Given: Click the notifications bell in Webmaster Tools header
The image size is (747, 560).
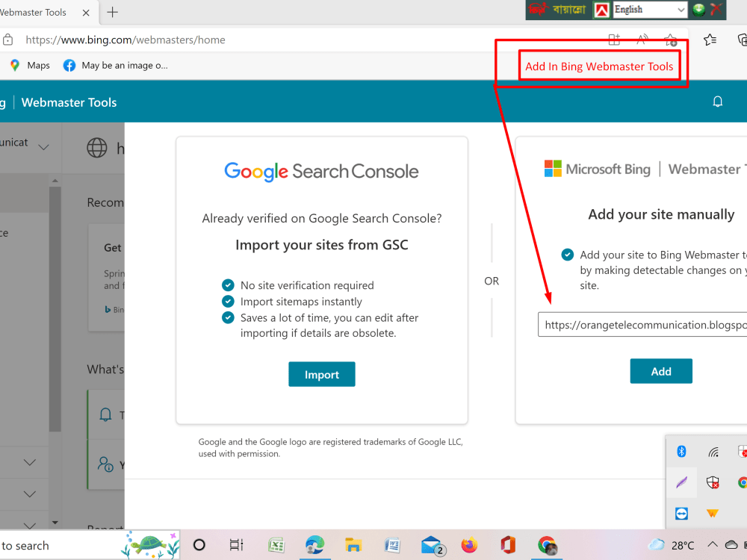Looking at the screenshot, I should click(717, 102).
